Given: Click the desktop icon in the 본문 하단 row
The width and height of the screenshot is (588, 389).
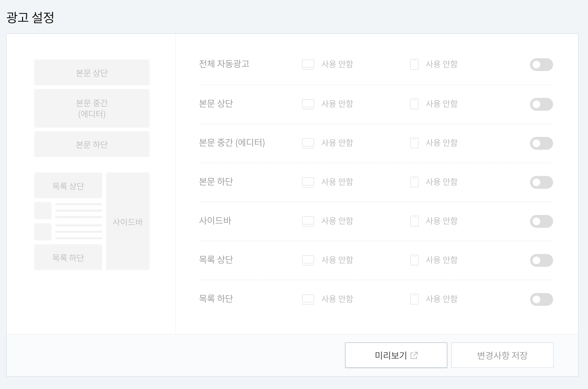Looking at the screenshot, I should click(308, 182).
